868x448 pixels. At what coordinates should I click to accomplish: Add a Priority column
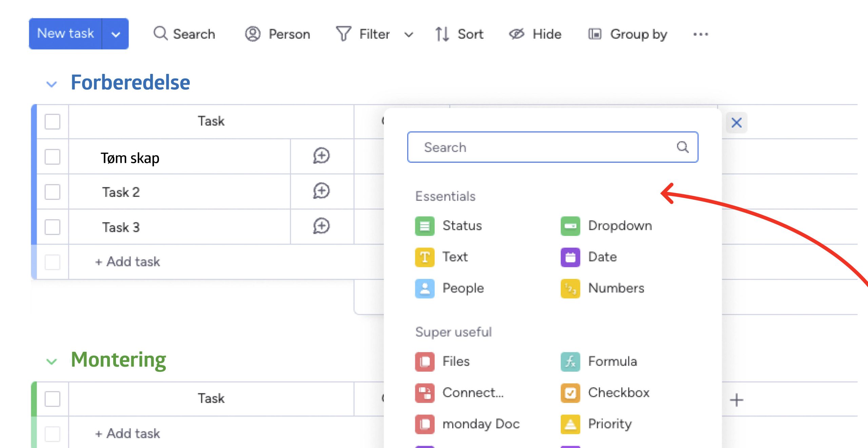[570, 424]
